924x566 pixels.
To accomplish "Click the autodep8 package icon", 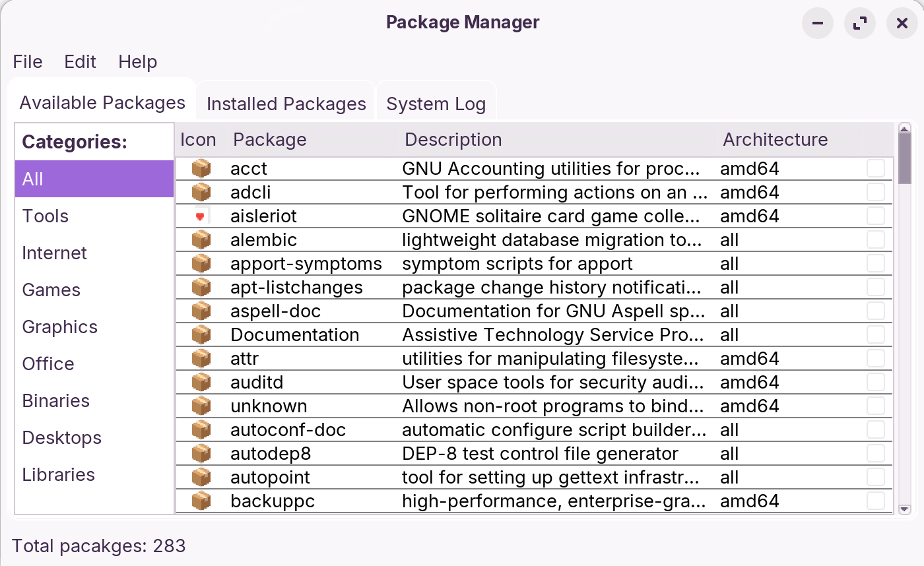I will pyautogui.click(x=200, y=453).
